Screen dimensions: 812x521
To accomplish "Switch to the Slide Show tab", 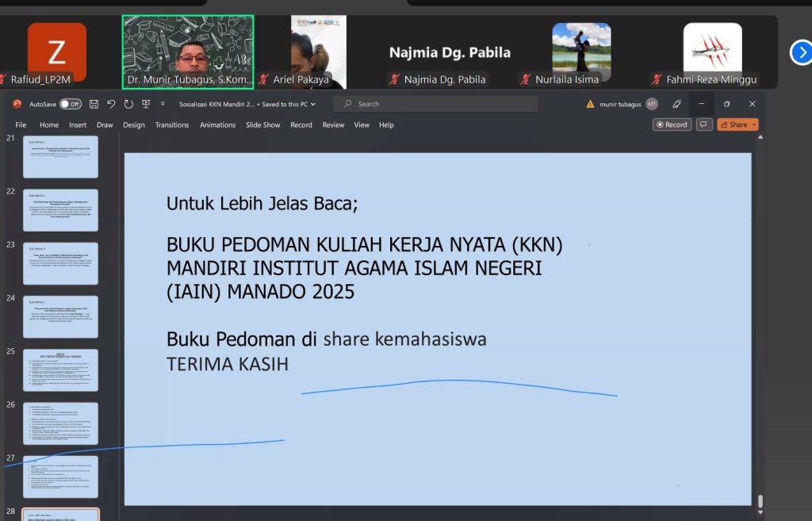I will (262, 125).
